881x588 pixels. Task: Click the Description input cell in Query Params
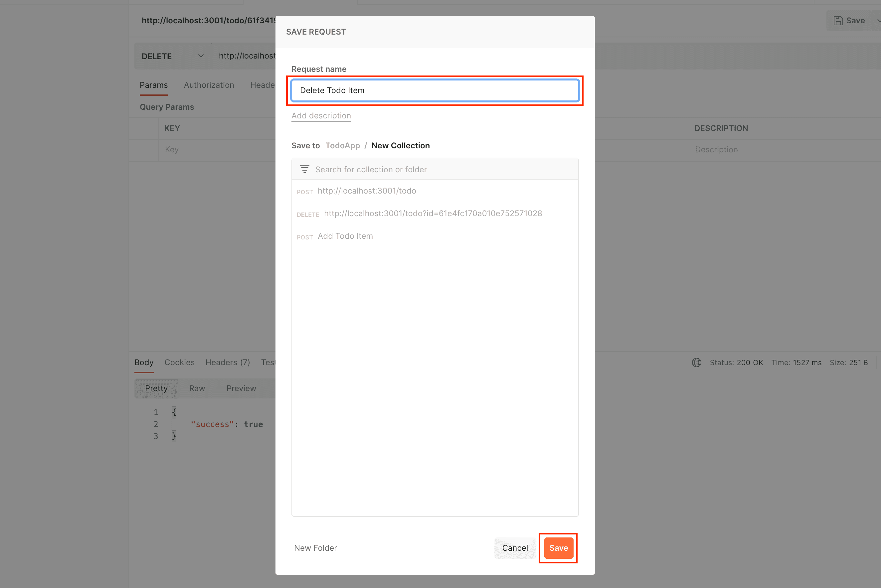pos(785,150)
